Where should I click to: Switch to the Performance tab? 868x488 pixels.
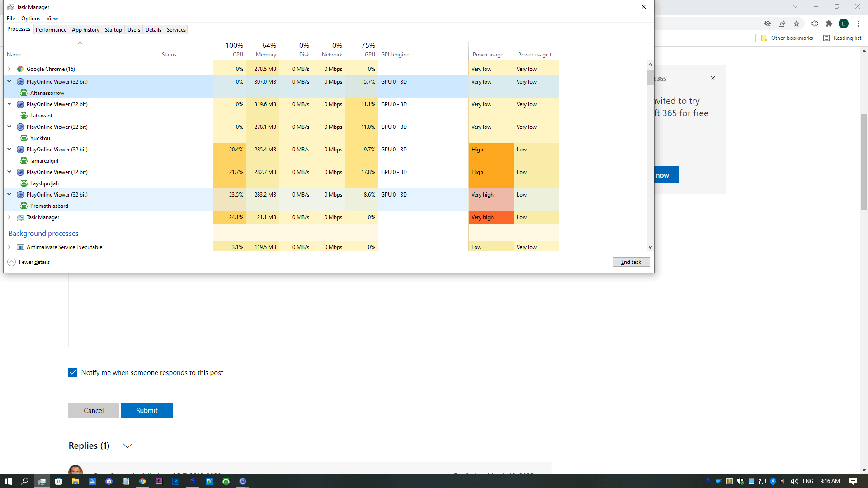pyautogui.click(x=51, y=30)
